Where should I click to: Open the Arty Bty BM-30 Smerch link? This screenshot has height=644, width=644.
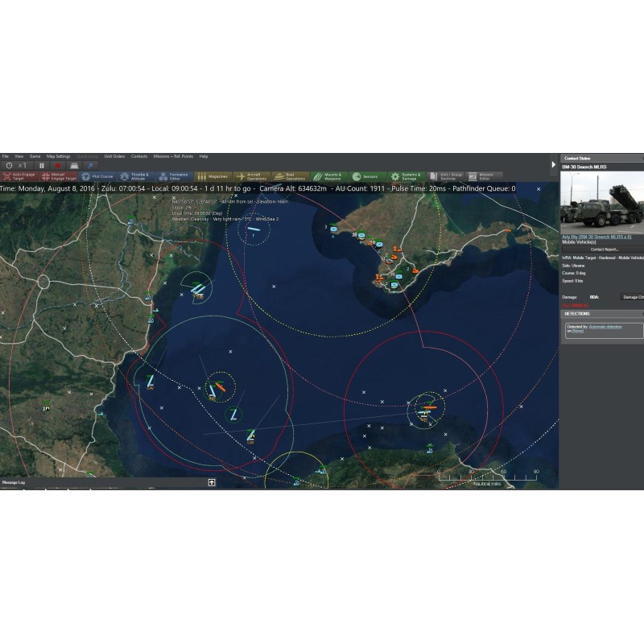point(597,237)
